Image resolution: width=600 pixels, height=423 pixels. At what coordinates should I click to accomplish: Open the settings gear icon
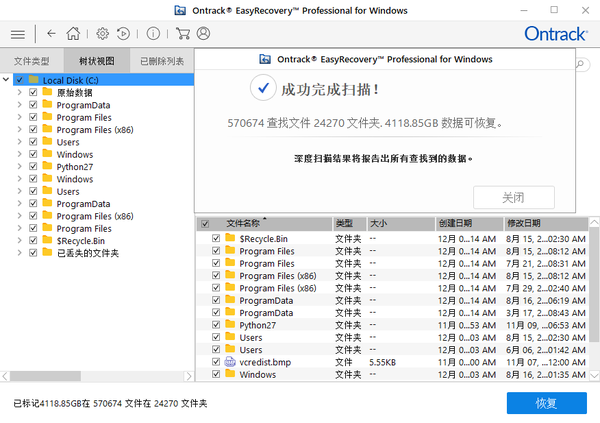pos(103,33)
